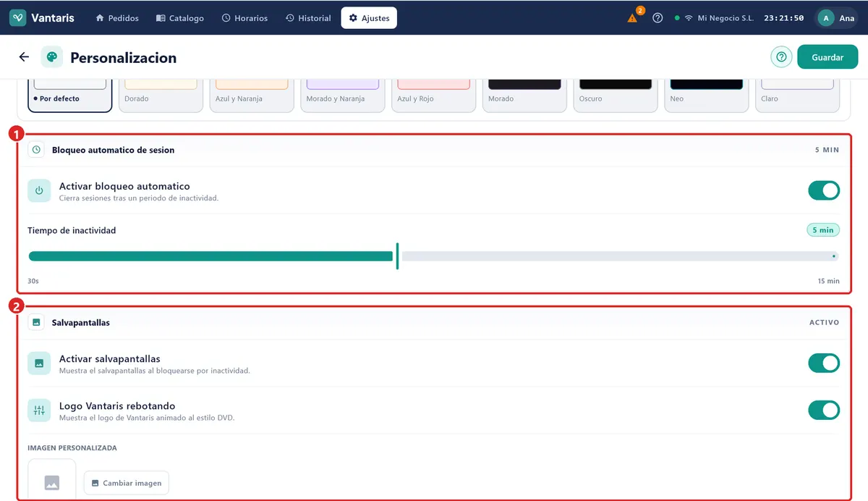The image size is (868, 501).
Task: Open the round help button beside Guardar
Action: coord(781,57)
